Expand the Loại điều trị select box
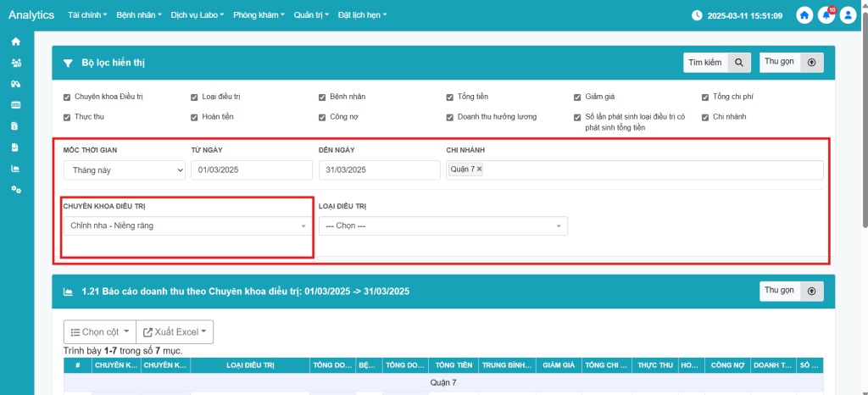This screenshot has width=868, height=395. [442, 226]
